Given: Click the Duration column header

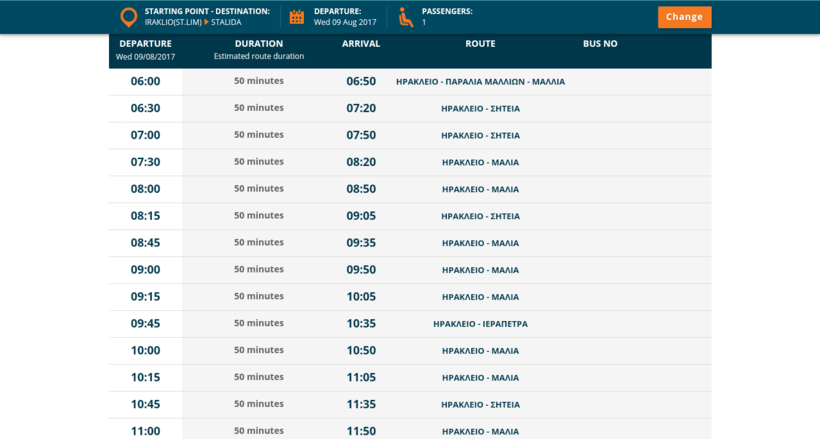Looking at the screenshot, I should click(259, 44).
